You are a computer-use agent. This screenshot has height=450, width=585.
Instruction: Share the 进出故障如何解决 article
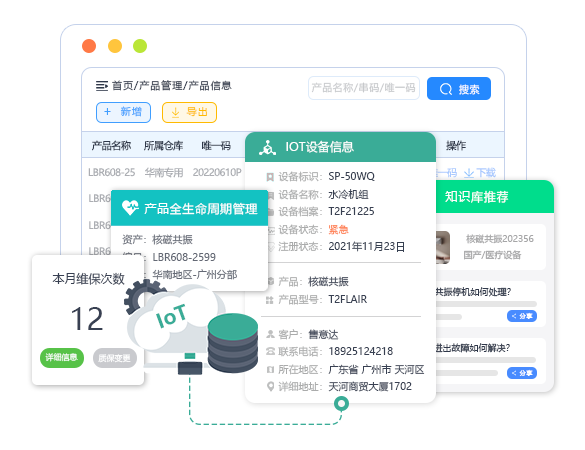(522, 373)
